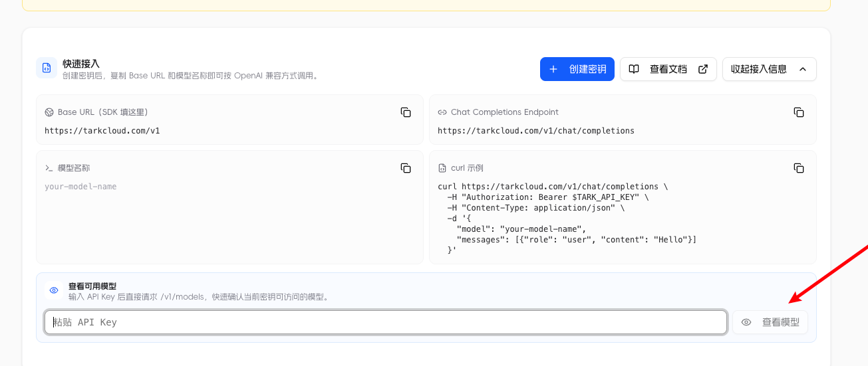The image size is (868, 366).
Task: Click the Content-Type line in curl example
Action: pos(536,208)
